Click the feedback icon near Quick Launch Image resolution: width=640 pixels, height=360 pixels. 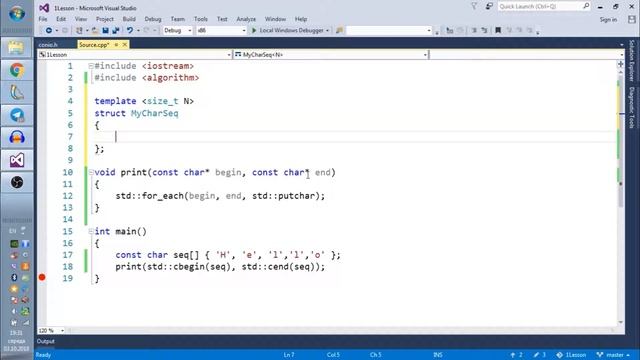(x=489, y=6)
